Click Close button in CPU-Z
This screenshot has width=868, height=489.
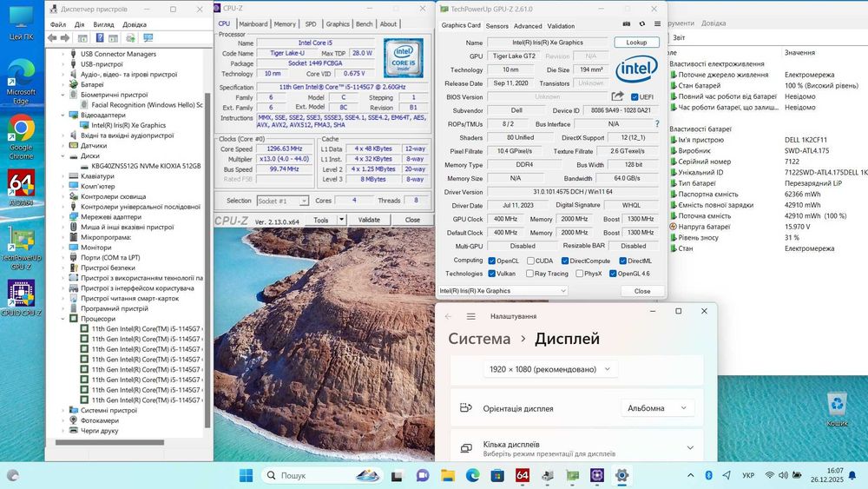[412, 220]
